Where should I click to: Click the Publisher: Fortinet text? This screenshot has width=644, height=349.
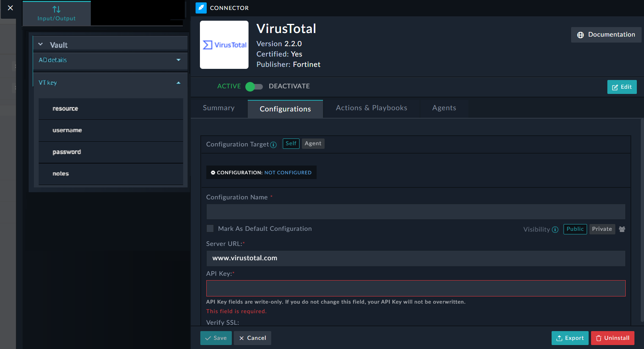[288, 64]
